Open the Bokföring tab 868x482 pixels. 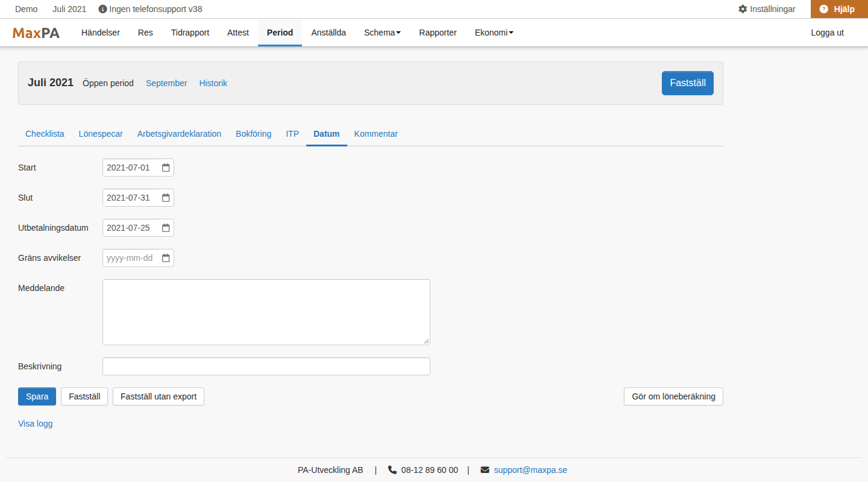[x=253, y=134]
